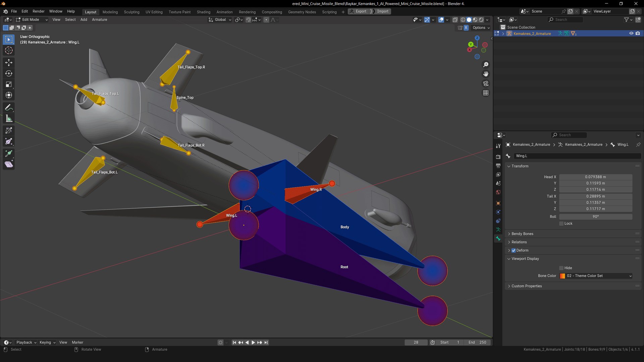The width and height of the screenshot is (644, 362).
Task: Click the Bone Color orange swatch
Action: 562,276
